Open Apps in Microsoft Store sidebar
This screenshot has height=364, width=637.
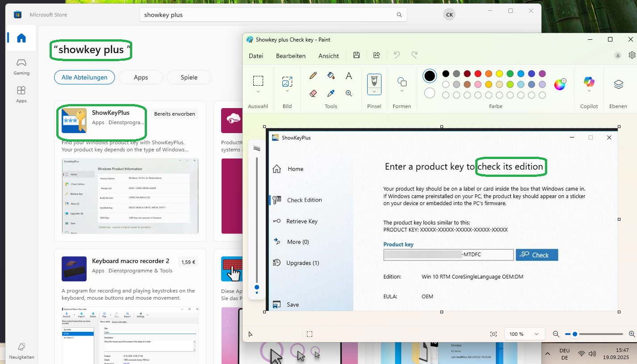point(21,94)
